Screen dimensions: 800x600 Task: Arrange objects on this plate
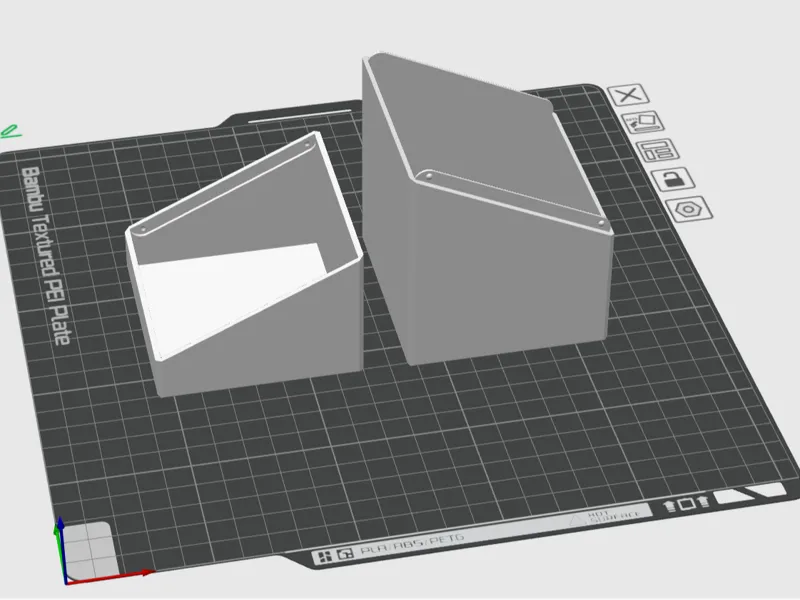(658, 151)
